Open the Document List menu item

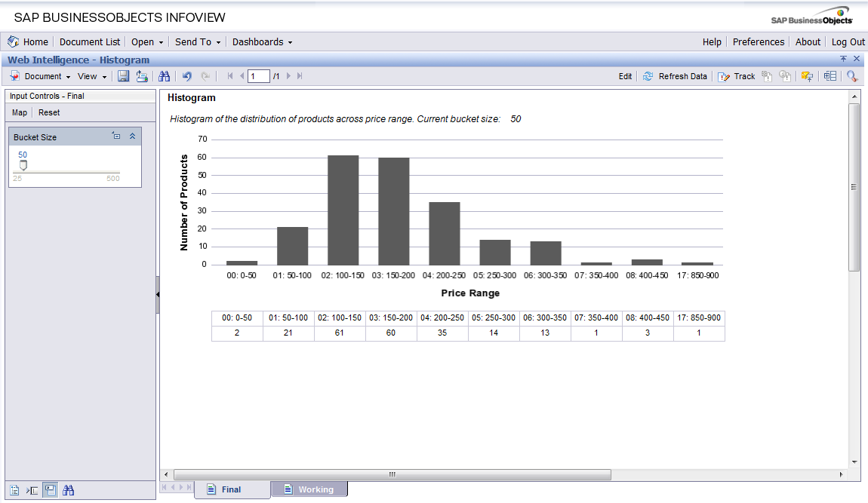coord(90,41)
